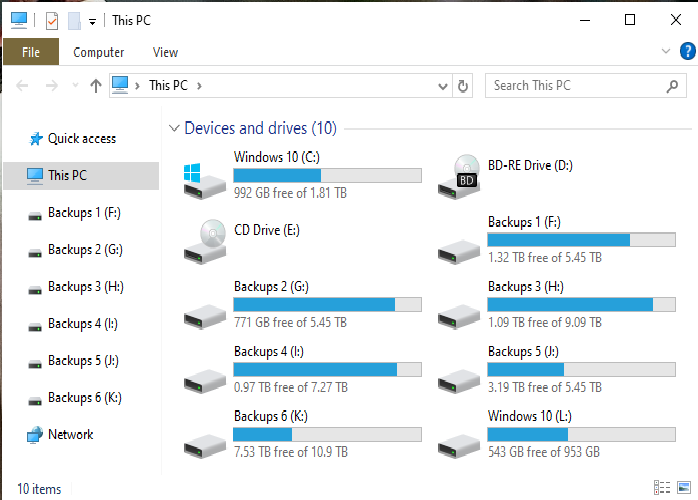Switch to Large icons view in status bar
The width and height of the screenshot is (698, 500).
[684, 488]
